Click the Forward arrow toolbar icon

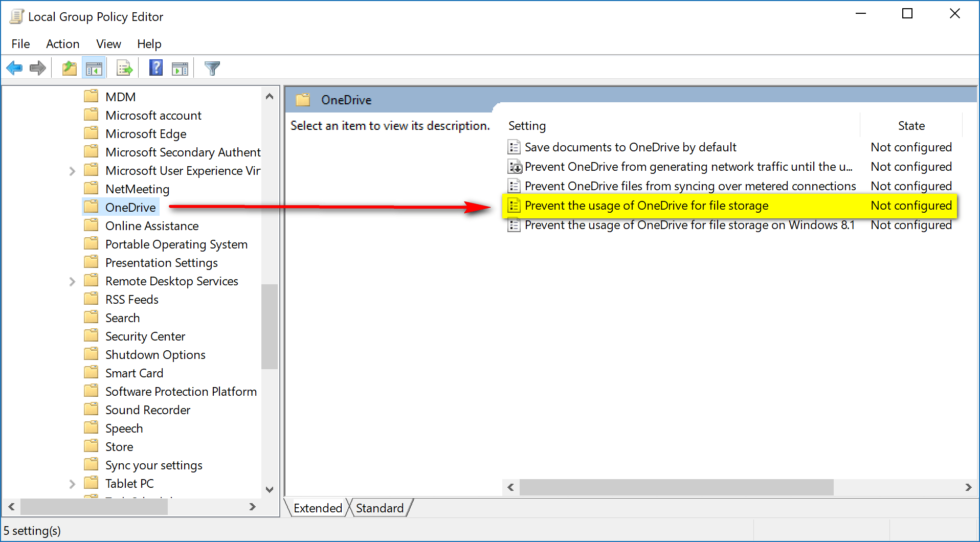[38, 68]
